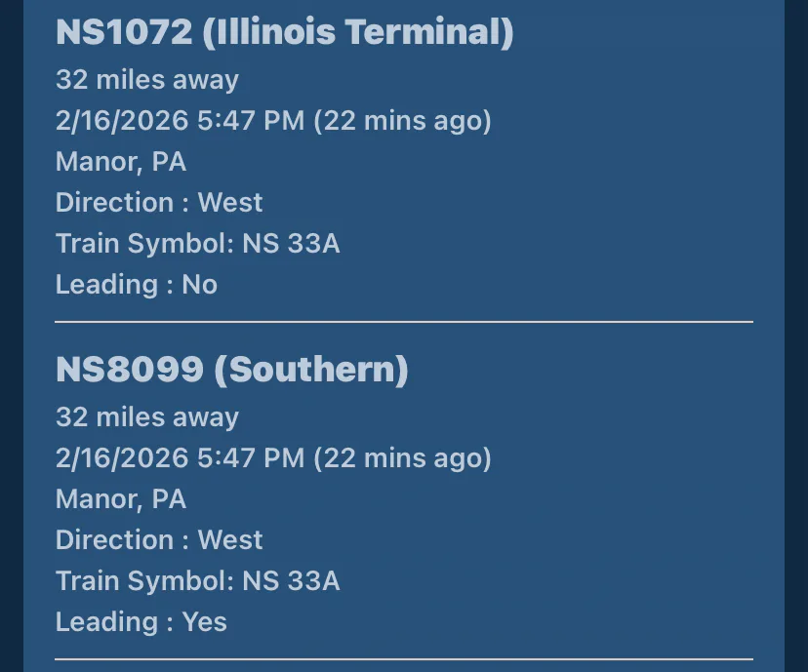Click the 2/16/2026 5:47 PM timestamp for NS1072

(180, 121)
